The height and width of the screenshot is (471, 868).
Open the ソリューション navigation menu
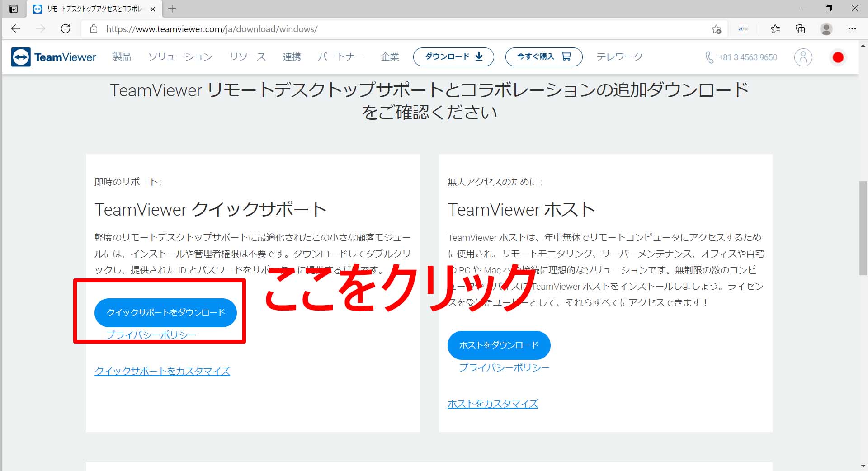(x=180, y=57)
